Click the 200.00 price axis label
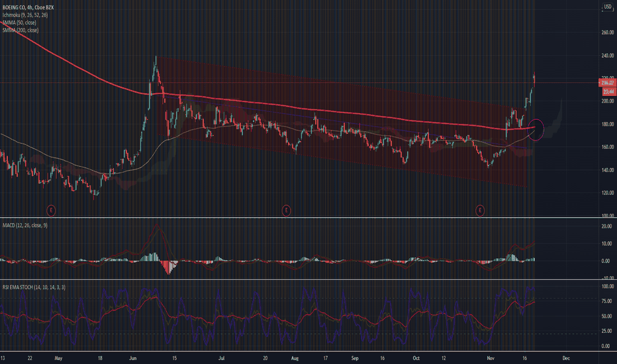 click(608, 101)
